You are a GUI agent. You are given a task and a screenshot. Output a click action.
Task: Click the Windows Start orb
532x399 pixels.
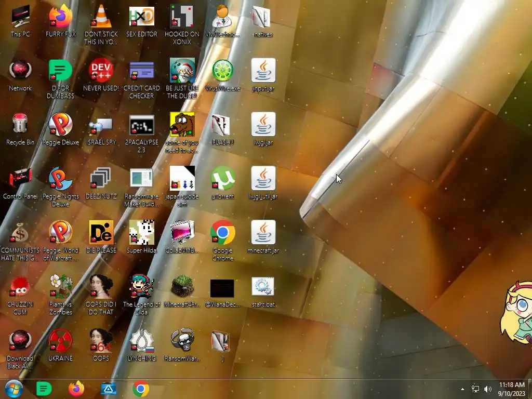point(14,389)
